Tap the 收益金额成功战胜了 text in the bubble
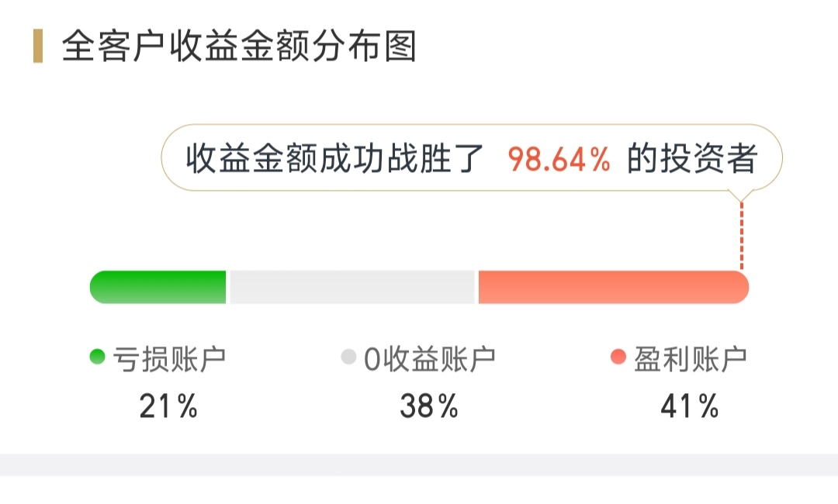 tap(335, 160)
